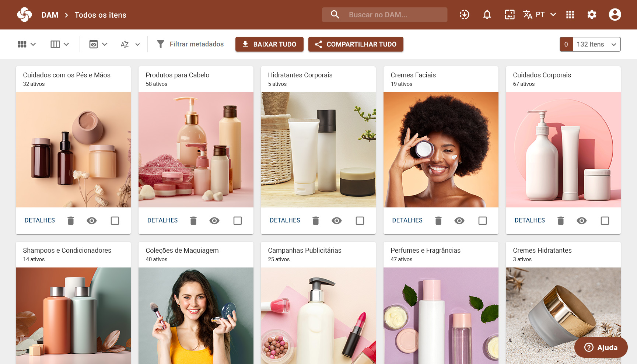
Task: Click the DAM logo icon
Action: (x=24, y=15)
